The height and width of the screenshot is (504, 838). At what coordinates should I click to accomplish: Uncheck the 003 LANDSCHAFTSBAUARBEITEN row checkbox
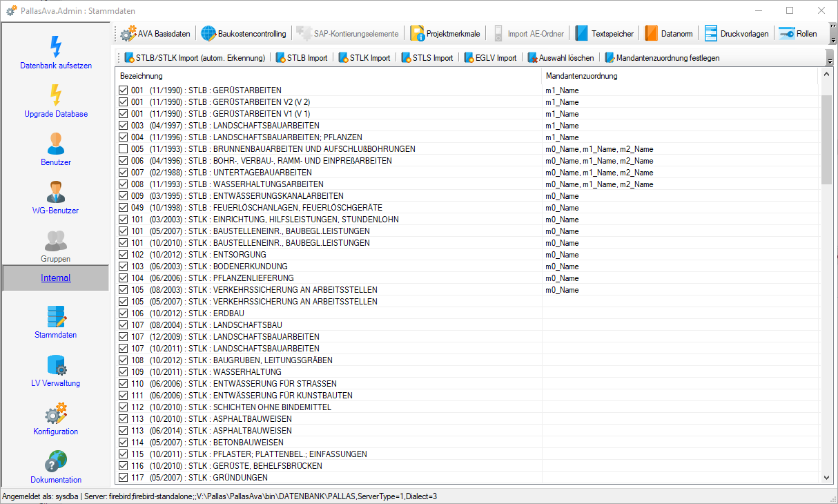click(x=124, y=126)
